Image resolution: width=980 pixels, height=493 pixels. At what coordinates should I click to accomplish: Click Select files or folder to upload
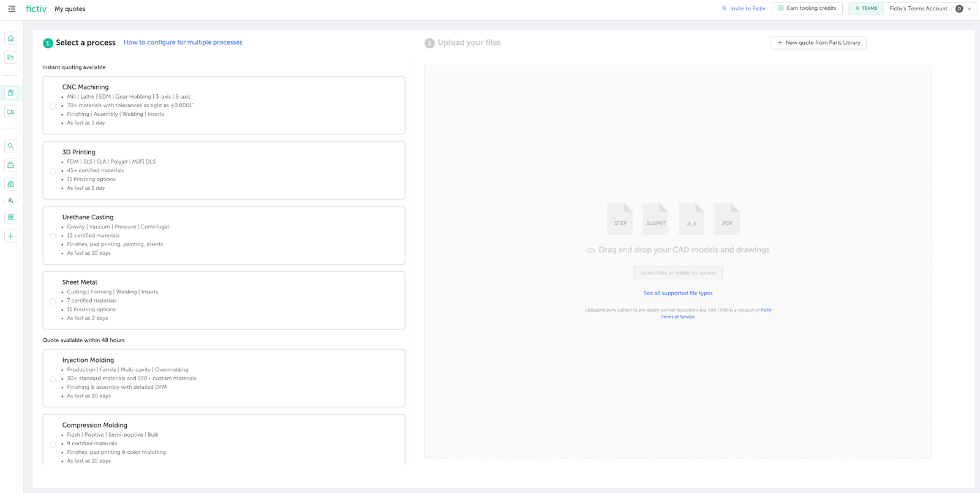(678, 273)
